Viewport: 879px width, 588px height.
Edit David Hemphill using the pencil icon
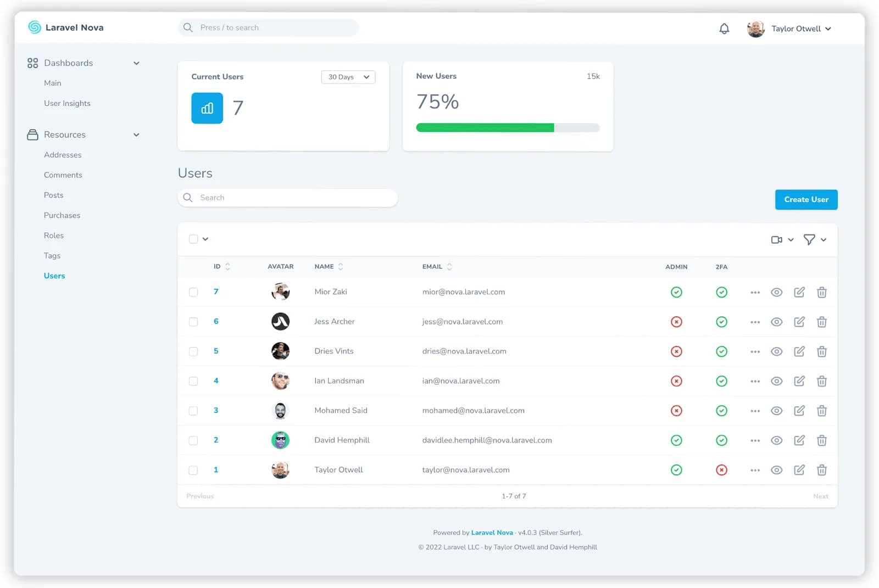799,440
